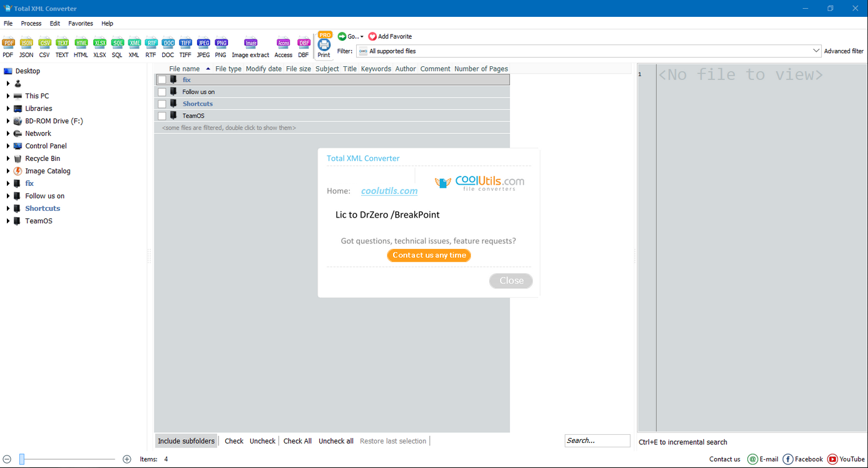Click the filtered files notice row
Image resolution: width=868 pixels, height=468 pixels.
(x=332, y=128)
